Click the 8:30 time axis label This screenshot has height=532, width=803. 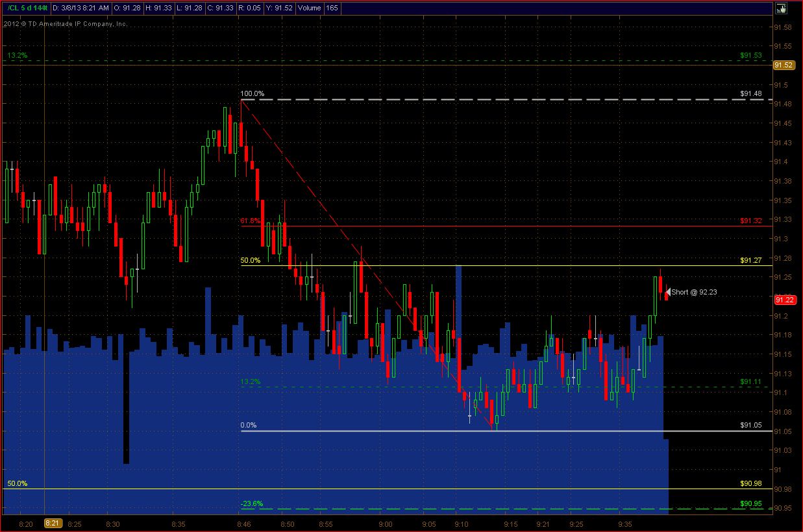[x=113, y=523]
